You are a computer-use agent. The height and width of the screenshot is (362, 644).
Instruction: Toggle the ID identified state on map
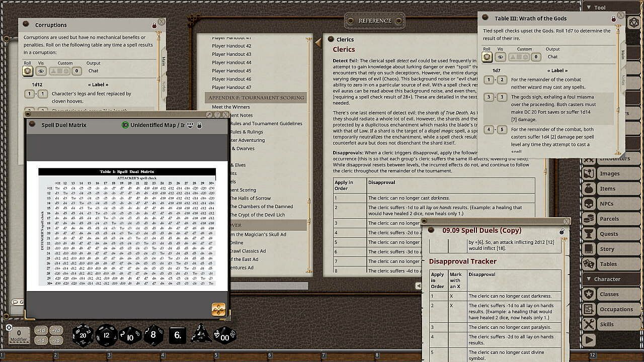click(x=125, y=125)
